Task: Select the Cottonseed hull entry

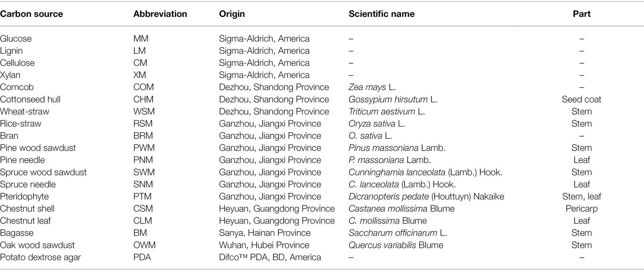Action: pos(30,99)
